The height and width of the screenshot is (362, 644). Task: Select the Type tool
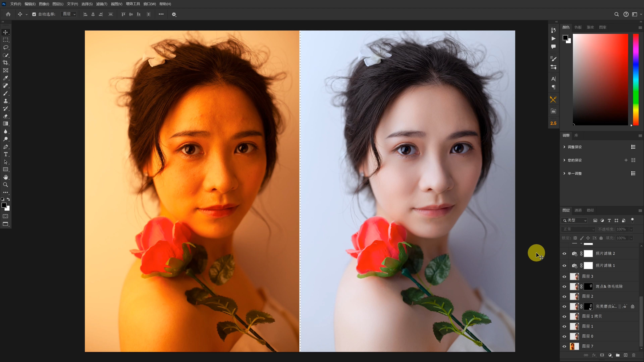[x=6, y=154]
